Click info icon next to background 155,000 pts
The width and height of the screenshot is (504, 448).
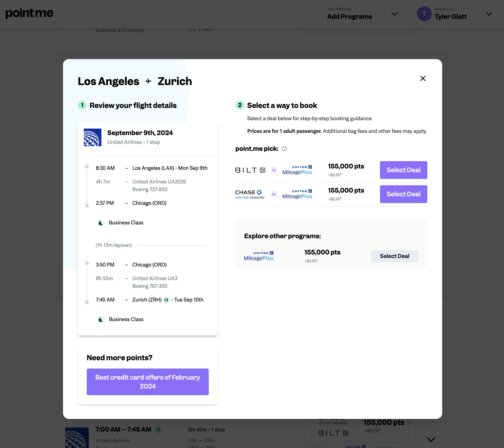410,422
